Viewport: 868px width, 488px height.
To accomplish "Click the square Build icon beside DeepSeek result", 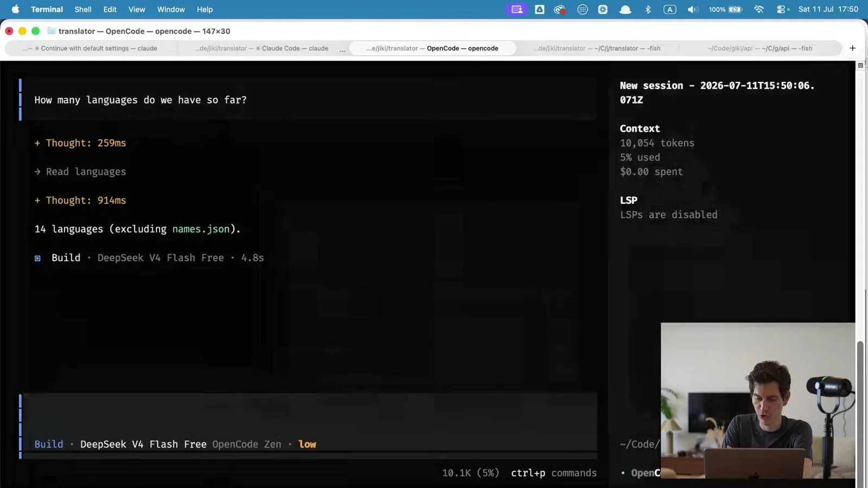I will [x=37, y=258].
